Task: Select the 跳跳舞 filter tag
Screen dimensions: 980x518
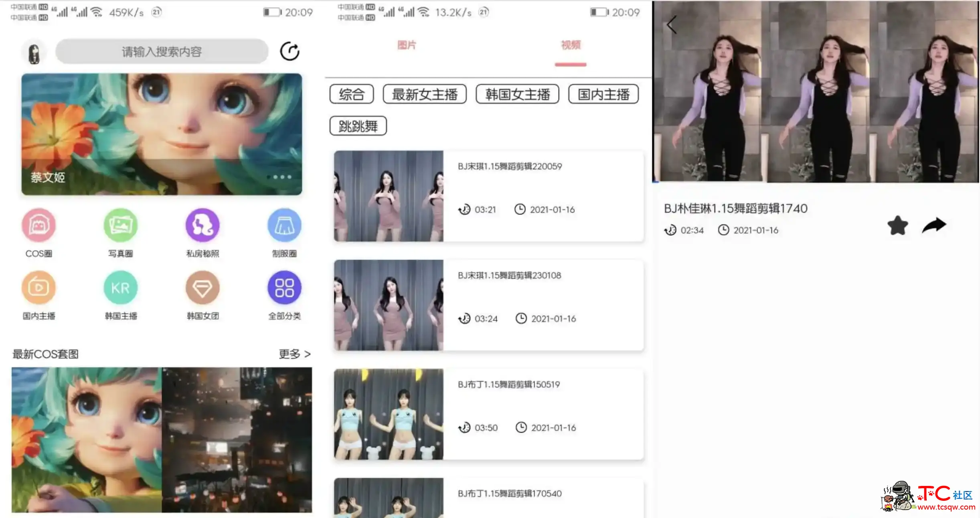Action: tap(358, 126)
